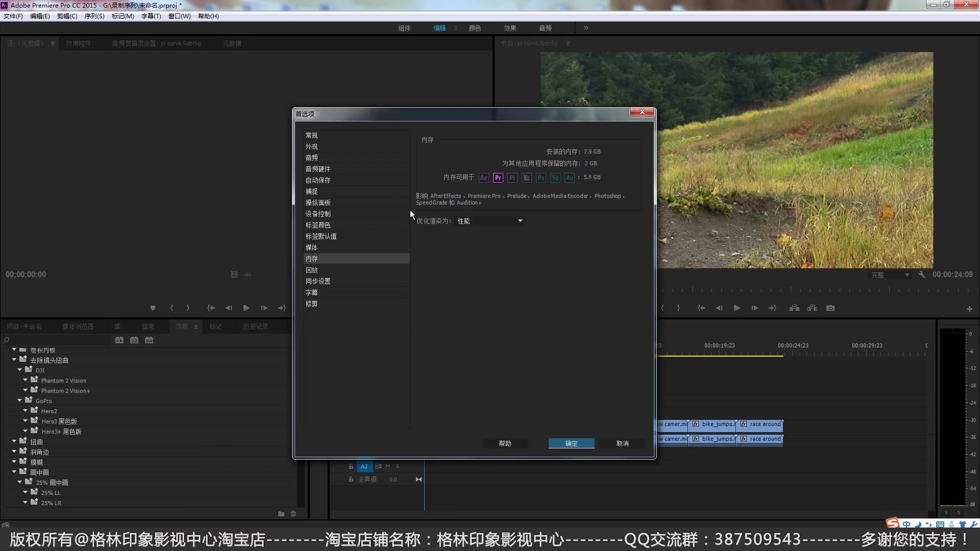Viewport: 980px width, 551px height.
Task: Open the 序列(S) menu
Action: point(94,16)
